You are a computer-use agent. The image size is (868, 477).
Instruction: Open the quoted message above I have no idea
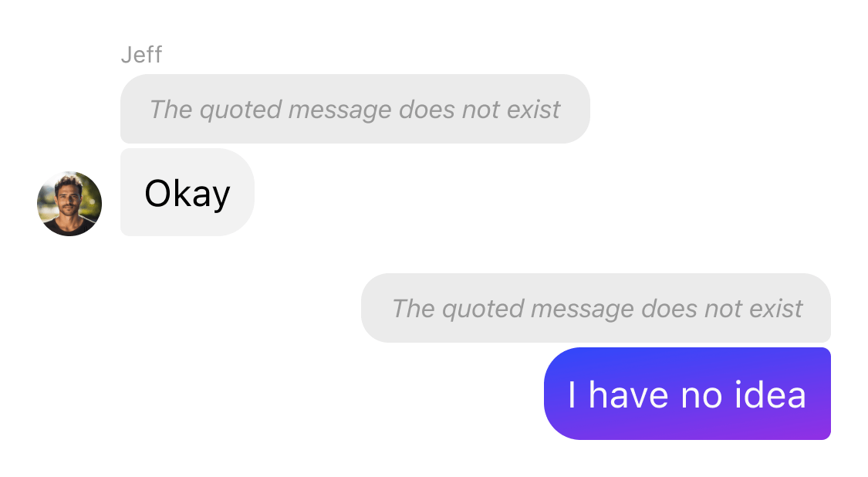(596, 307)
